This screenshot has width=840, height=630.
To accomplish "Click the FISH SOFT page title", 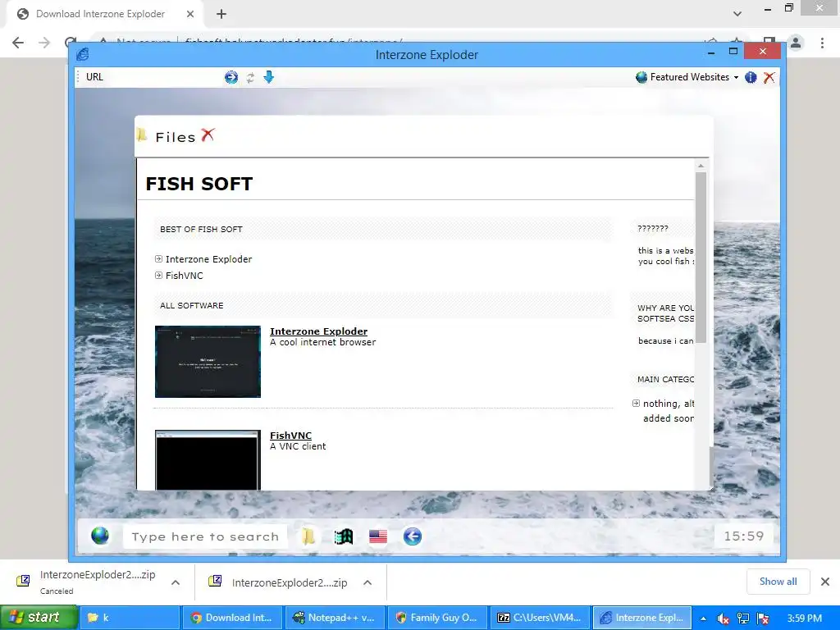I will [199, 184].
